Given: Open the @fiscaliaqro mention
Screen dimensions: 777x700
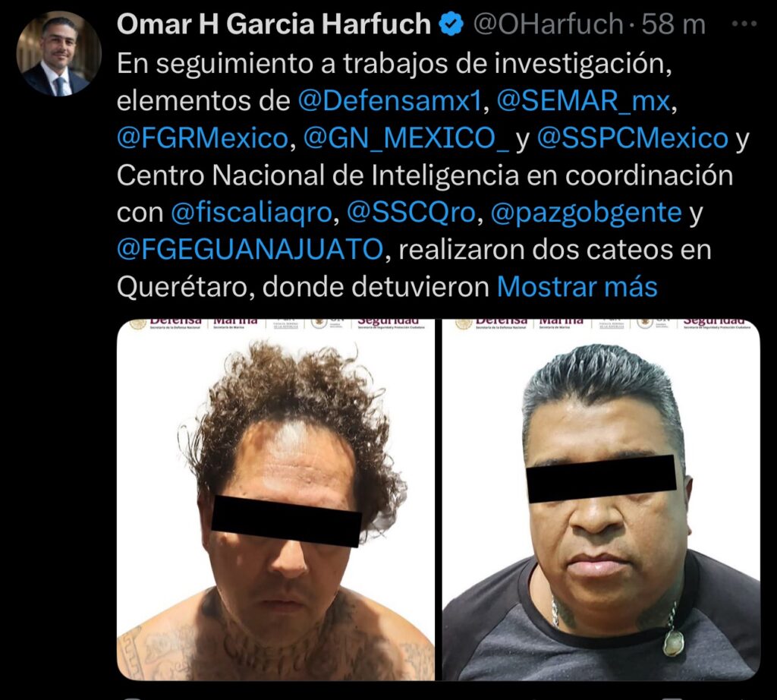Looking at the screenshot, I should [251, 212].
